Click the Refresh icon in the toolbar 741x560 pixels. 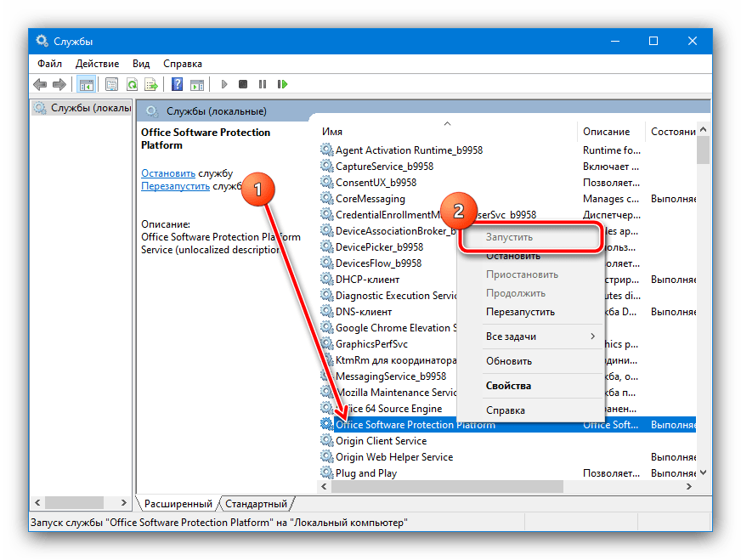132,84
